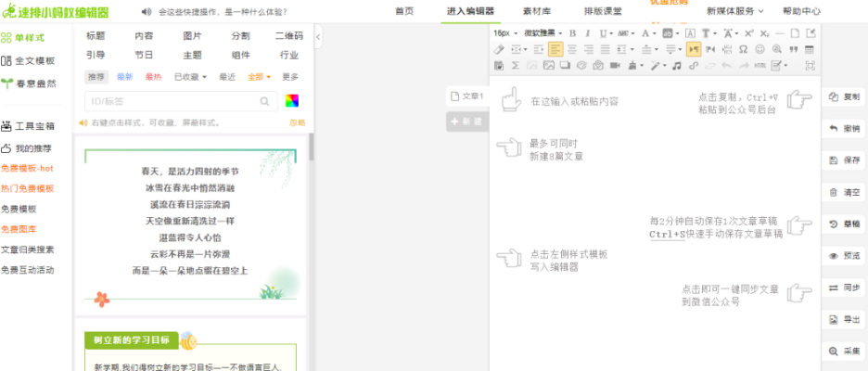868x371 pixels.
Task: Open 帮助中心 in the top navigation
Action: pos(801,11)
